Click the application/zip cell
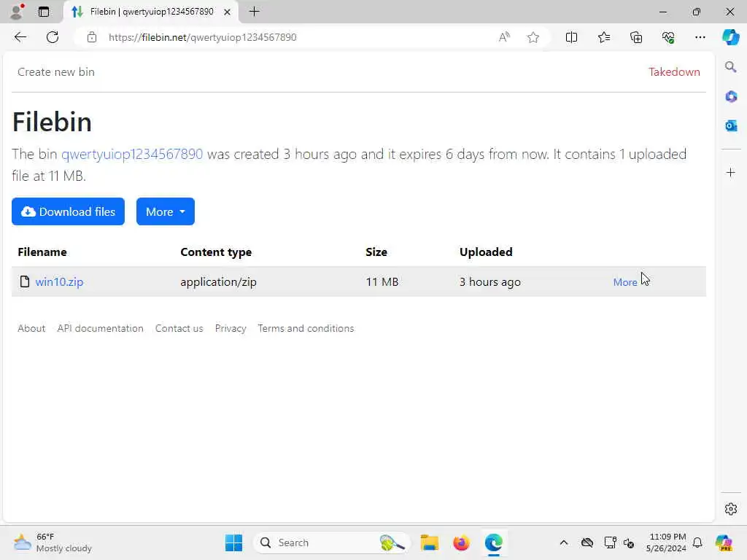Image resolution: width=747 pixels, height=560 pixels. [218, 282]
